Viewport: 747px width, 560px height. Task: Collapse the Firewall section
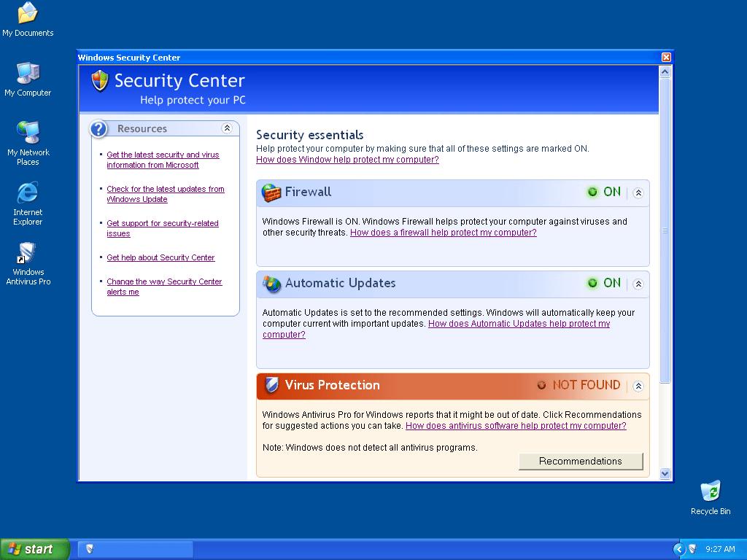(x=638, y=193)
